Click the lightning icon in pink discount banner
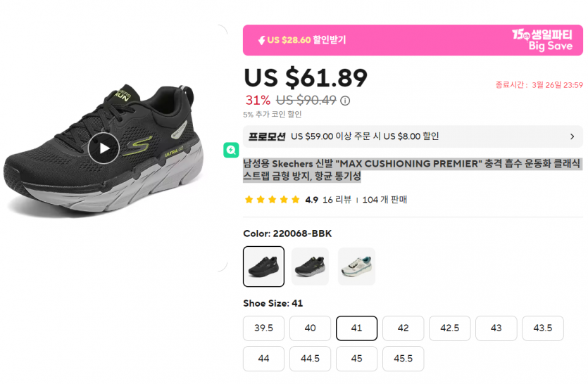The height and width of the screenshot is (384, 588). point(261,40)
